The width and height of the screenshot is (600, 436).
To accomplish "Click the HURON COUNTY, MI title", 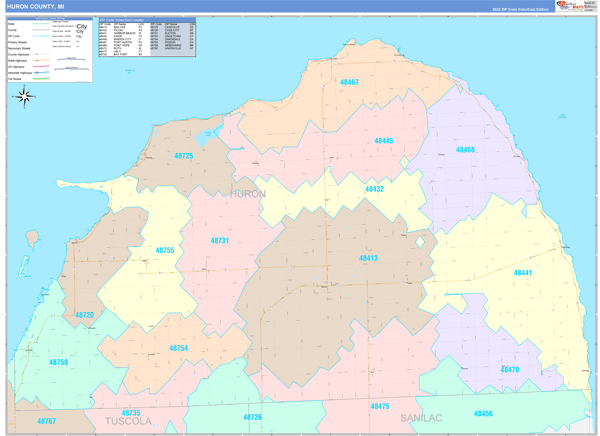I will pos(39,7).
